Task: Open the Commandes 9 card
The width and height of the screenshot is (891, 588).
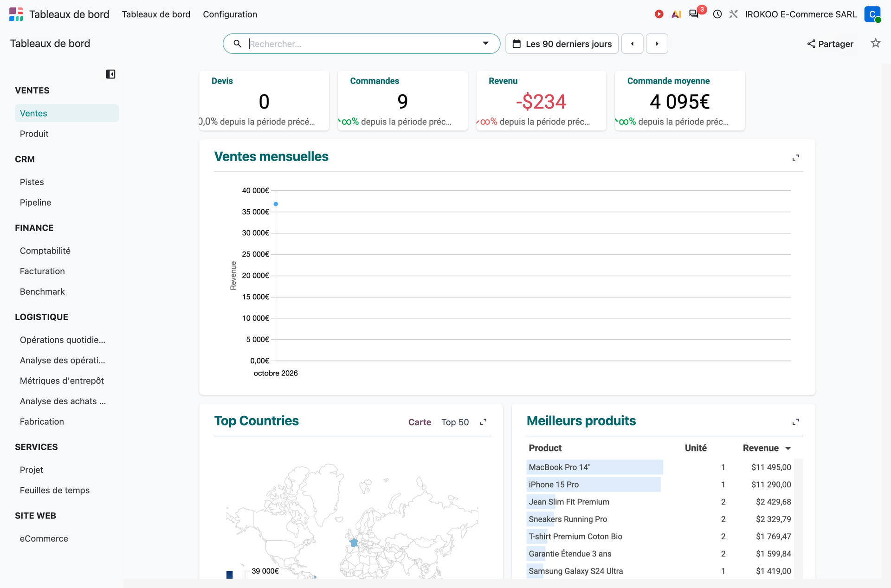Action: coord(402,100)
